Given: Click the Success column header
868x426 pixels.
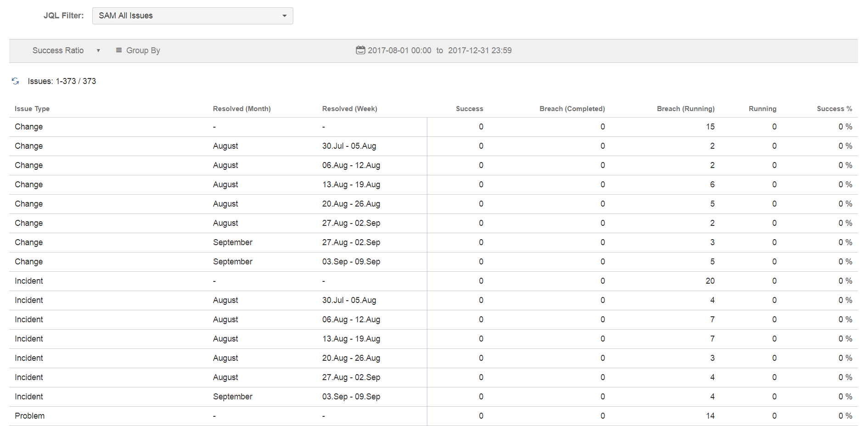Looking at the screenshot, I should point(469,109).
